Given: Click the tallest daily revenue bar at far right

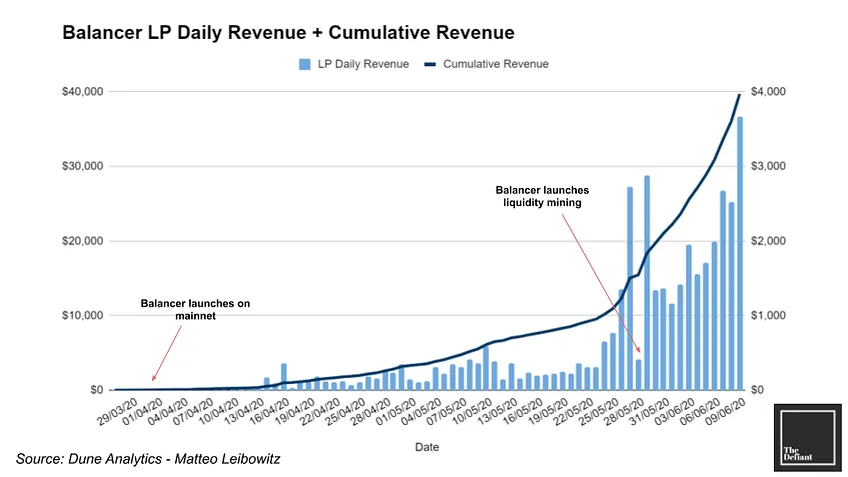Looking at the screenshot, I should [740, 253].
